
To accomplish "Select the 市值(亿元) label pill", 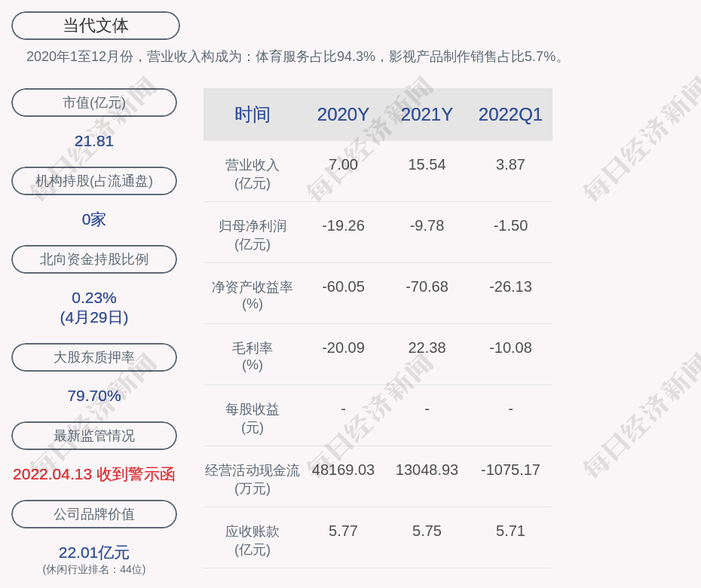I will (94, 103).
